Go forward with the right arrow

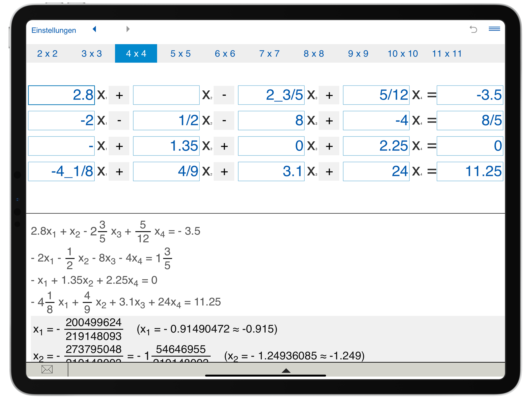[x=128, y=29]
